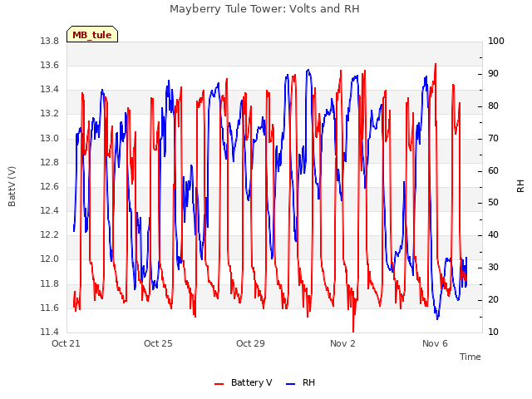
Task: Click the 70 RH tick label
Action: pos(493,139)
